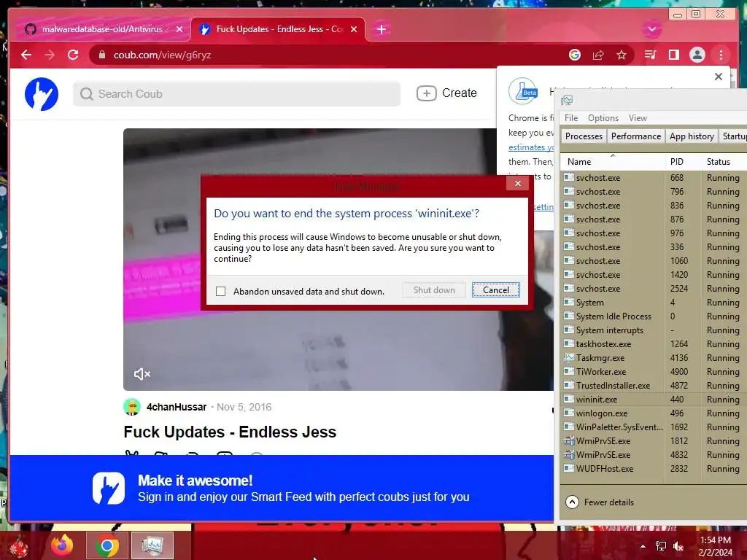Bookmark this page with the star icon

pyautogui.click(x=622, y=55)
